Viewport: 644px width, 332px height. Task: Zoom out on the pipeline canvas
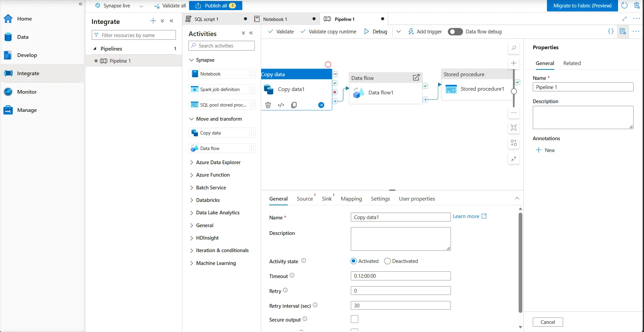click(x=514, y=113)
